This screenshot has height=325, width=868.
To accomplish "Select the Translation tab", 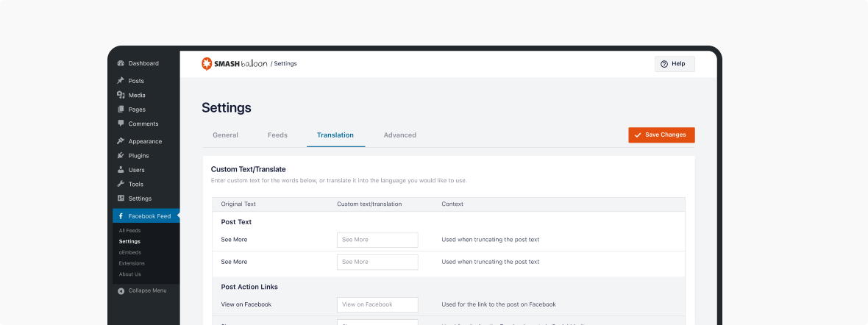I will pyautogui.click(x=335, y=135).
